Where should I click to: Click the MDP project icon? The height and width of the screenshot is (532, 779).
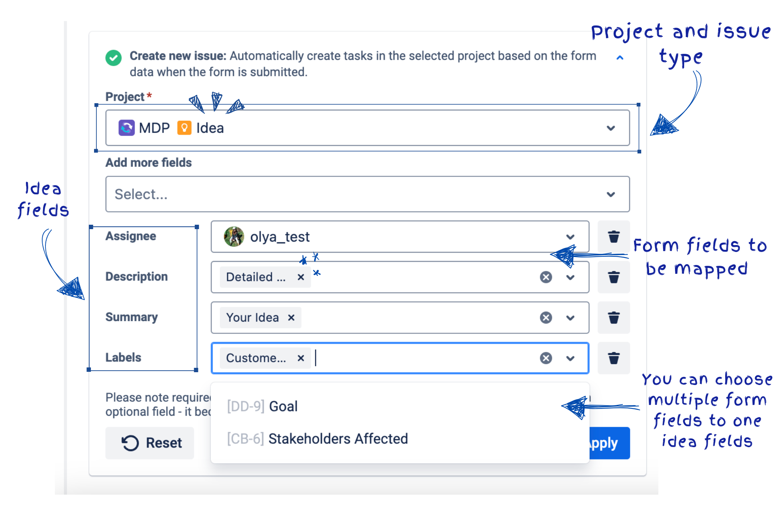point(126,128)
